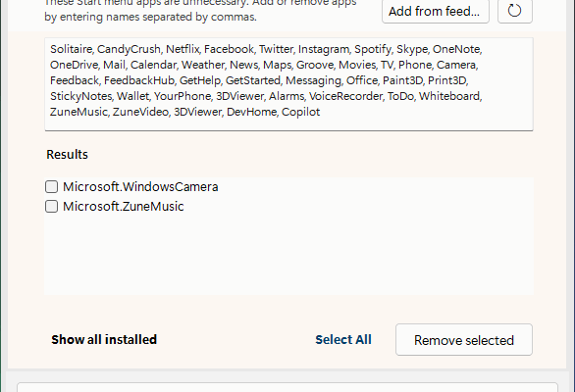The height and width of the screenshot is (392, 575).
Task: Click the word Netflix in the app list
Action: pyautogui.click(x=183, y=49)
